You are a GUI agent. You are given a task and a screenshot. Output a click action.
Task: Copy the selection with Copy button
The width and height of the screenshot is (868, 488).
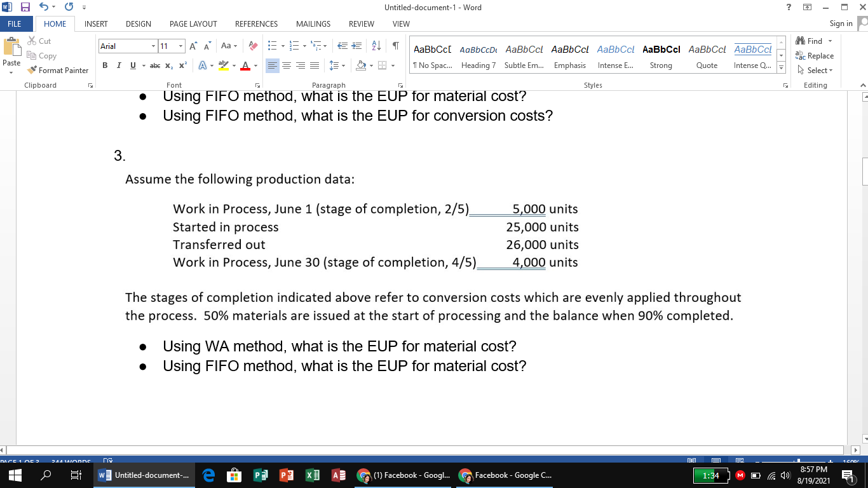[42, 56]
